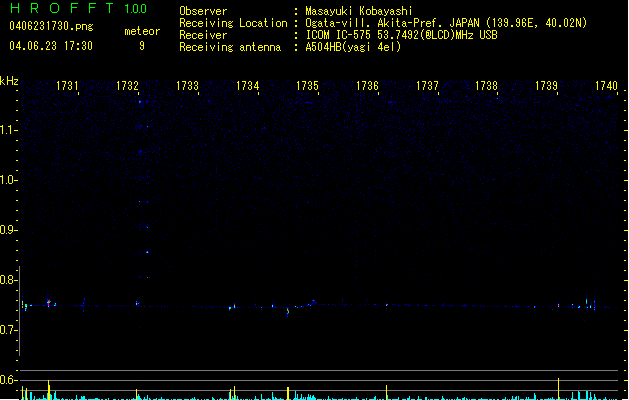
Task: Click observer name Masayuki Kobayashi
Action: point(359,11)
